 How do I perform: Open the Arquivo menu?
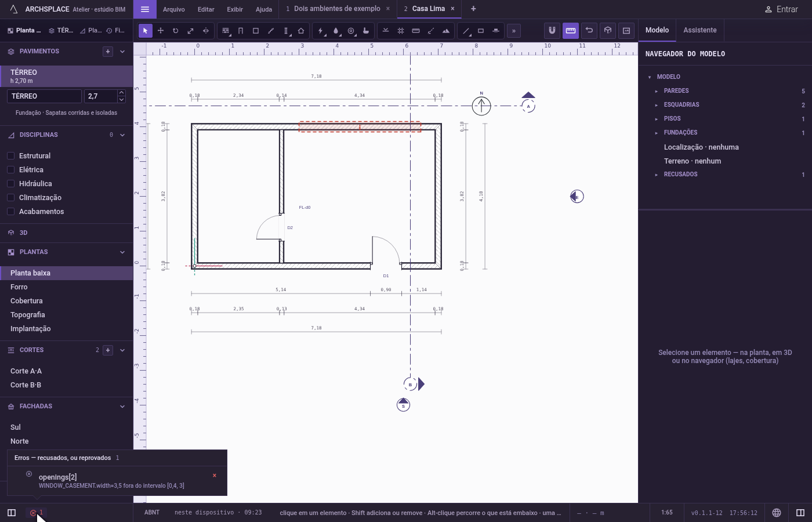click(174, 9)
